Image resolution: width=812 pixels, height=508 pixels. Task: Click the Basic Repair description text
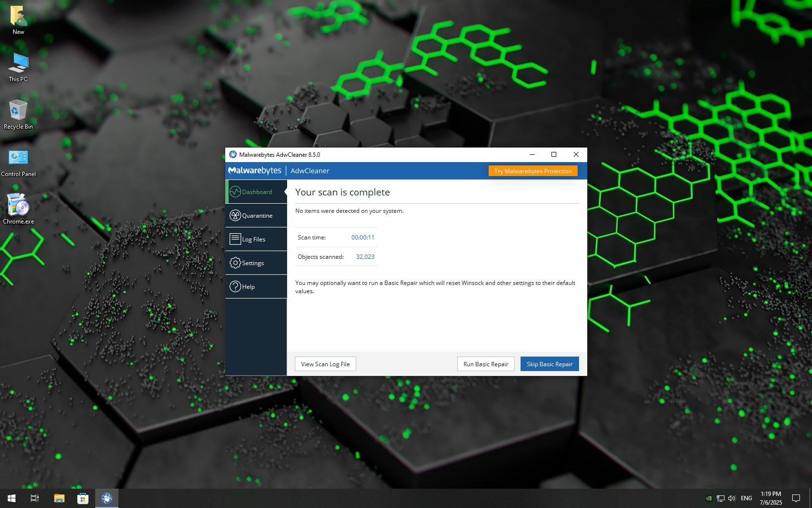tap(435, 287)
